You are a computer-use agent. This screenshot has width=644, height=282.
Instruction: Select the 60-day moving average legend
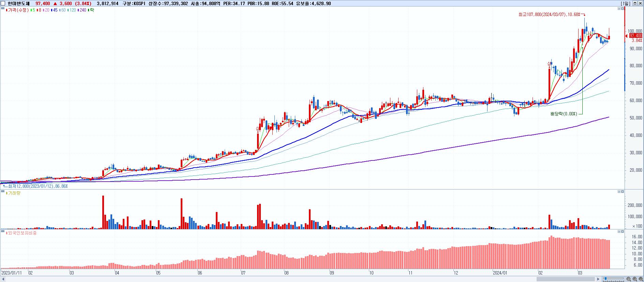tap(63, 10)
